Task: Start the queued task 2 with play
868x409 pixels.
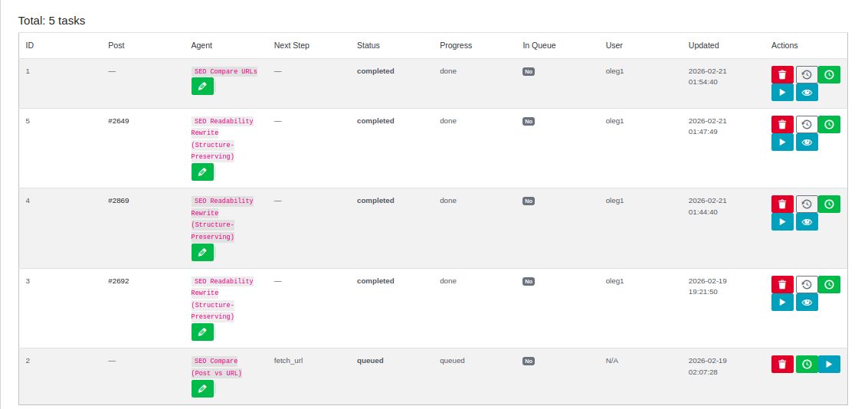Action: [x=829, y=365]
